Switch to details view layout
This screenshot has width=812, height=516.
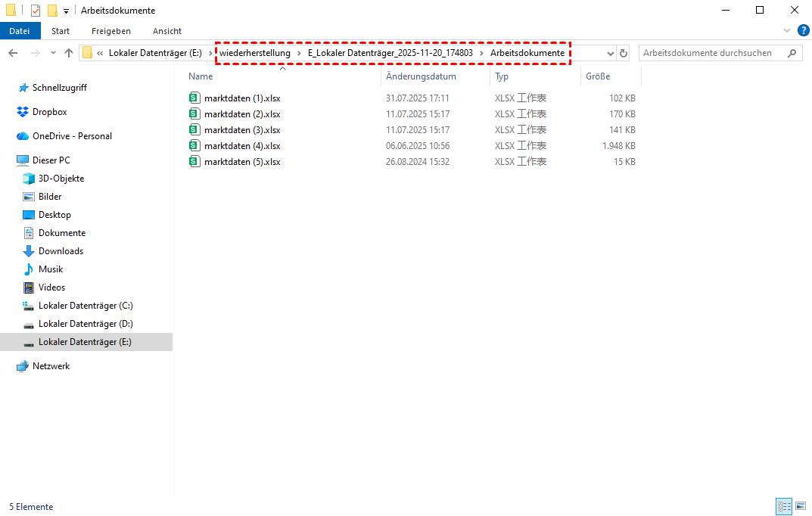(783, 506)
